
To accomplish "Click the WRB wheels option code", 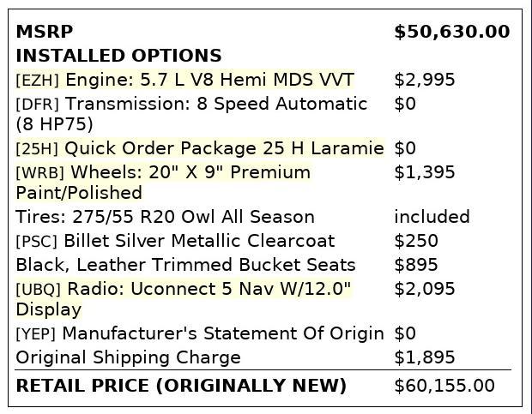I will [39, 173].
